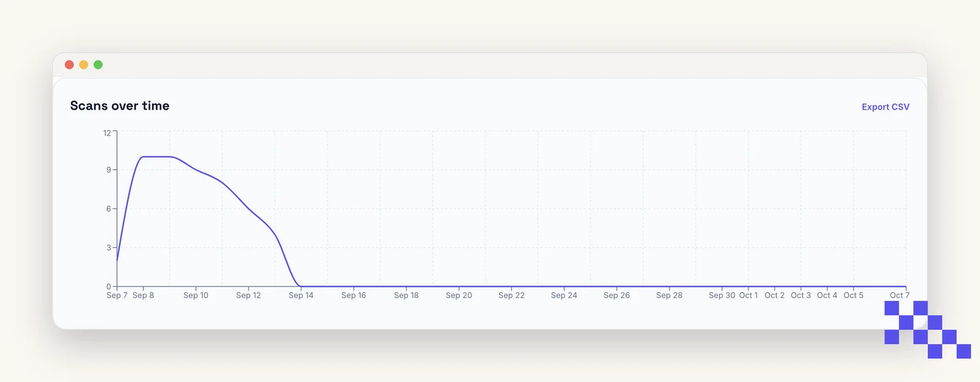Click the "Sep 10" x-axis label

pyautogui.click(x=196, y=295)
